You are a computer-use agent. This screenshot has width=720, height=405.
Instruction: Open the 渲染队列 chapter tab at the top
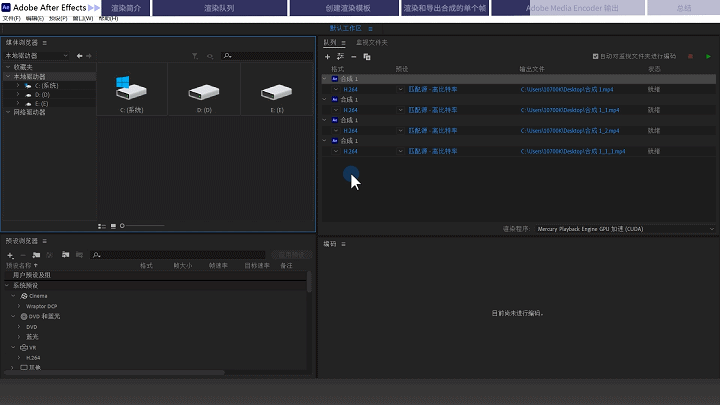(219, 8)
